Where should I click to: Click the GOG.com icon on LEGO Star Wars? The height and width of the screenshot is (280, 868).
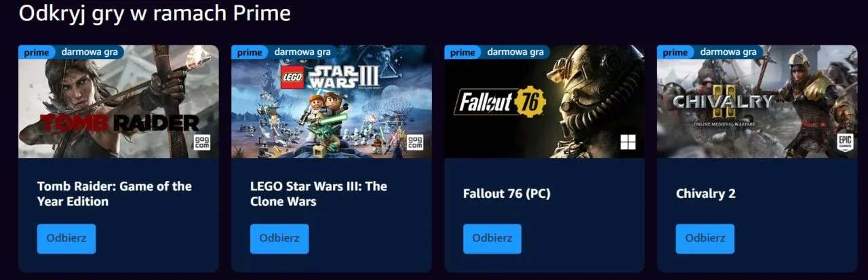coord(415,142)
